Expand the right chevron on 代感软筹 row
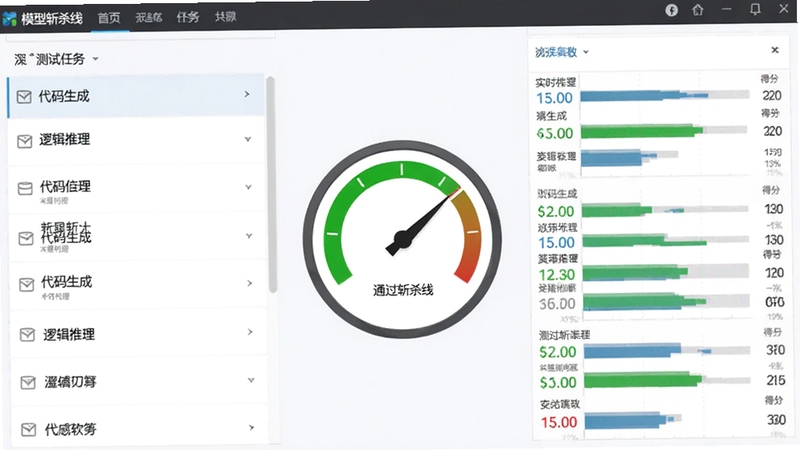Screen dimensions: 800x450 tap(251, 428)
